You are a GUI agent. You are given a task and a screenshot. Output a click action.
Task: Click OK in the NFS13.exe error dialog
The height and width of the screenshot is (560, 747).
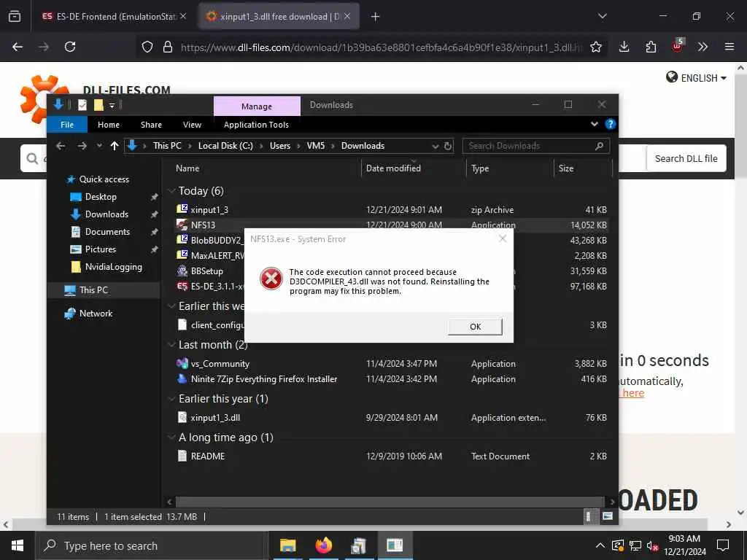click(x=475, y=327)
